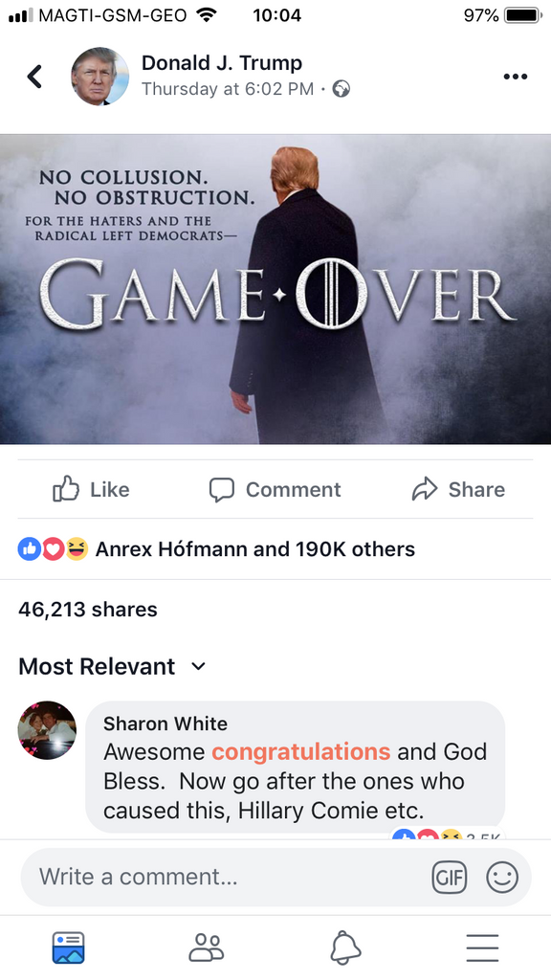This screenshot has height=980, width=551.
Task: View reactions from Anrex Hófmann and 190K others
Action: tap(217, 549)
